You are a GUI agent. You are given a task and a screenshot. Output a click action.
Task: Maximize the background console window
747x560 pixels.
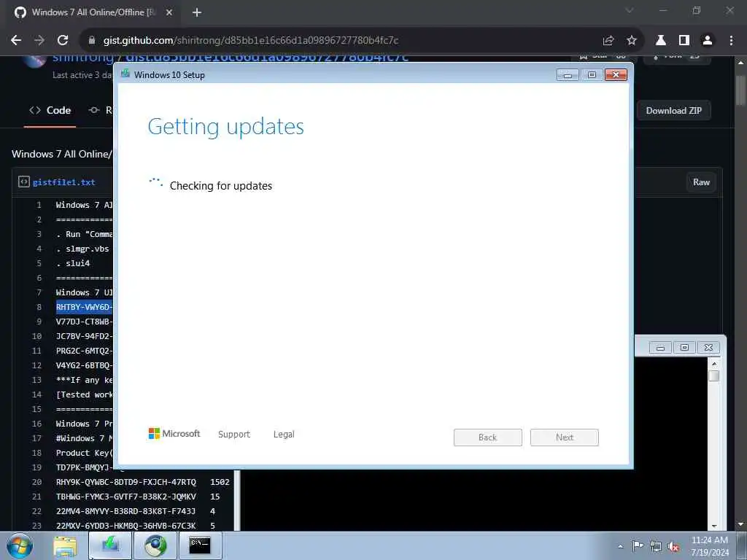click(684, 348)
